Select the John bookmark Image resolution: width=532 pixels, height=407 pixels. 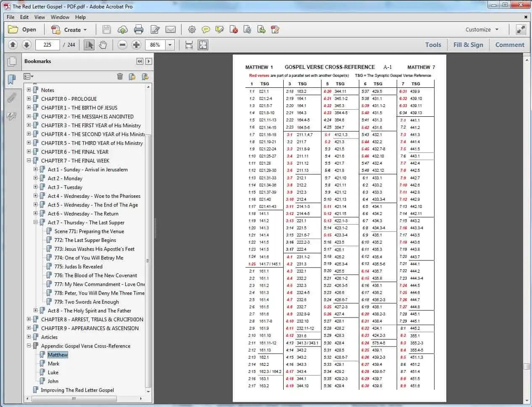point(53,381)
